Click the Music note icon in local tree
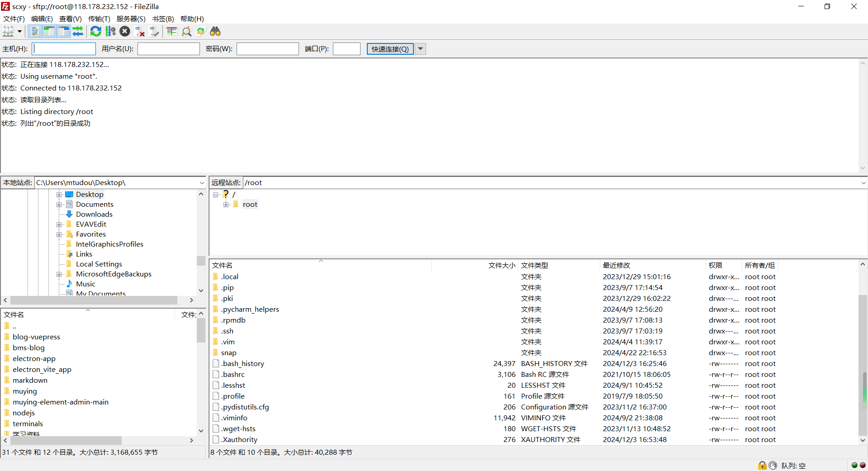Screen dimensions: 868x471 point(69,284)
